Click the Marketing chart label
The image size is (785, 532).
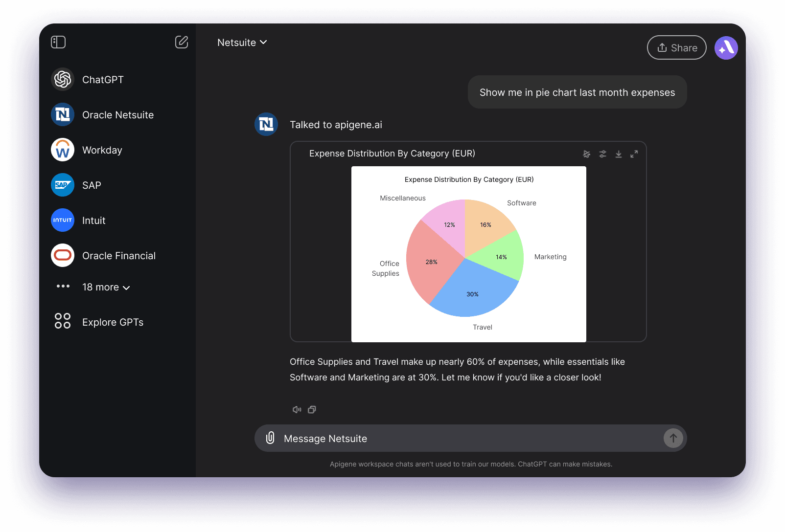point(551,257)
